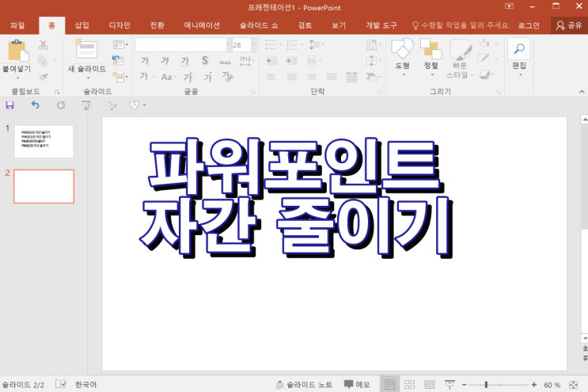The width and height of the screenshot is (588, 392).
Task: Toggle the 슬라이드 노트 notes pane
Action: point(304,385)
